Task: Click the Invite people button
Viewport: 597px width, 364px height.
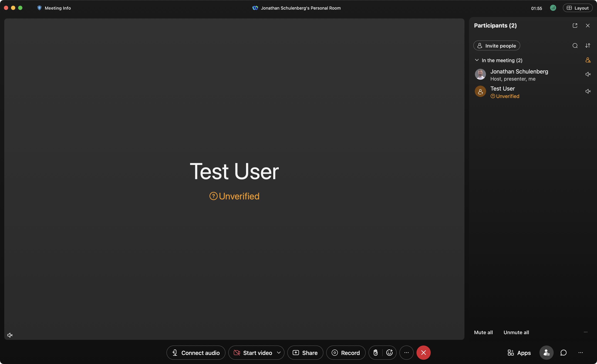Action: [496, 45]
